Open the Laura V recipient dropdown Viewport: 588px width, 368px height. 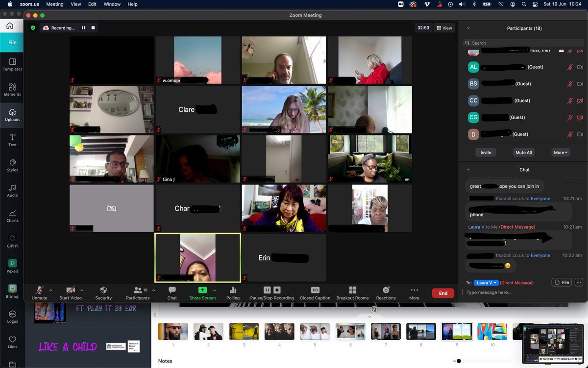(486, 283)
